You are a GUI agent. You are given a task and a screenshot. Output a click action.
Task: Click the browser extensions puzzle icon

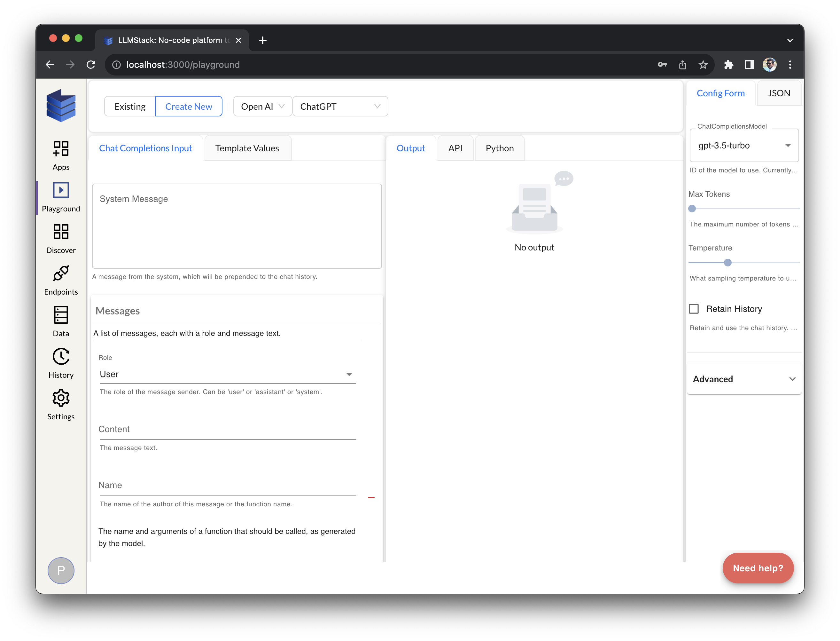click(x=728, y=65)
